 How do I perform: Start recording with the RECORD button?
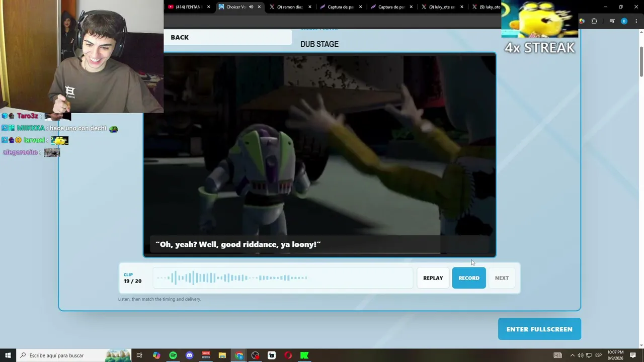tap(469, 278)
